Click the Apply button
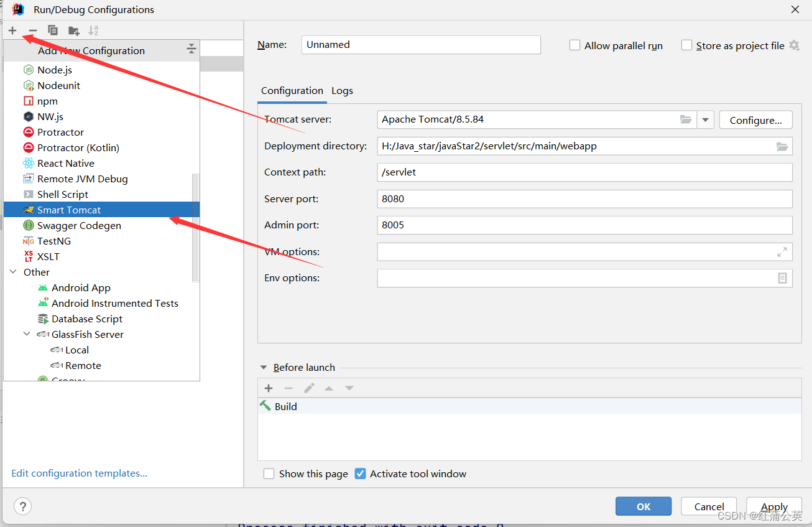 774,506
